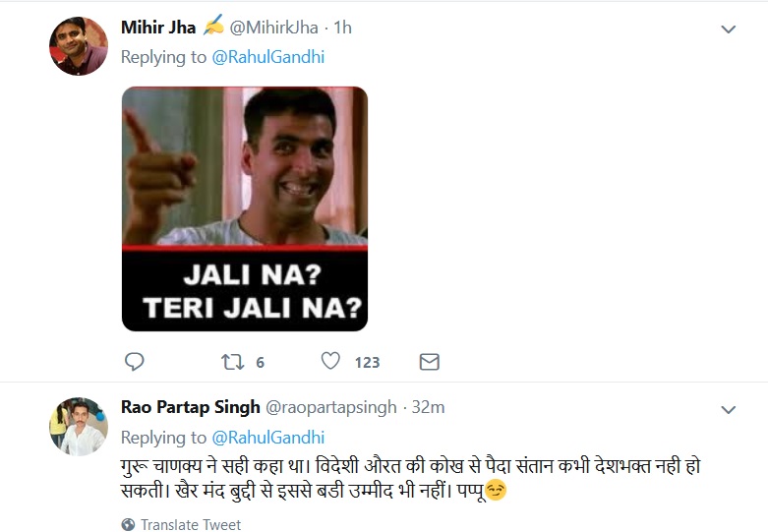Viewport: 768px width, 532px height.
Task: Expand options chevron on Mihir Jha's tweet
Action: [x=729, y=30]
